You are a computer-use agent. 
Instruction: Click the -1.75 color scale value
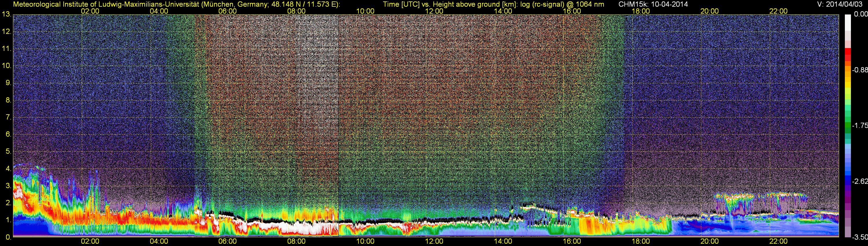pyautogui.click(x=860, y=125)
